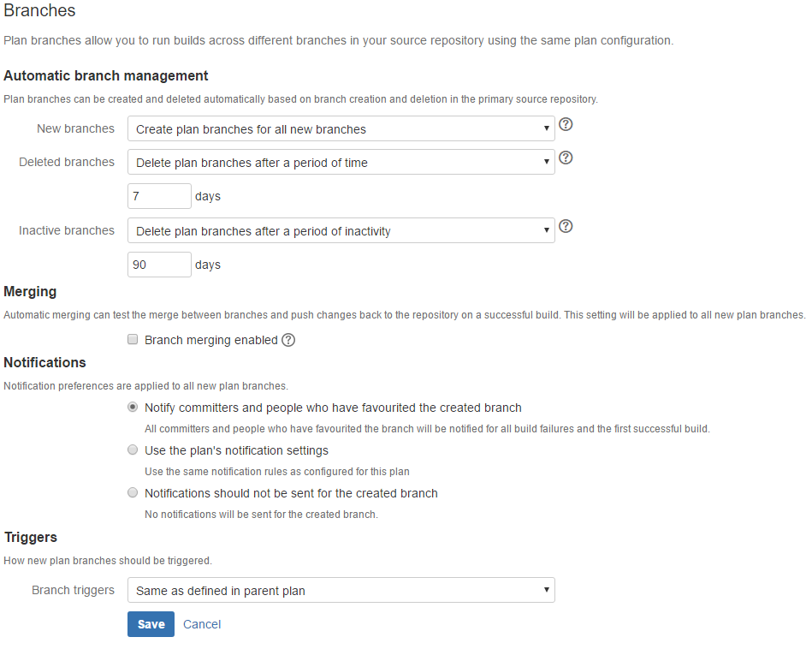Select Notify committers and favourited people option
The width and height of the screenshot is (812, 649).
coord(133,408)
